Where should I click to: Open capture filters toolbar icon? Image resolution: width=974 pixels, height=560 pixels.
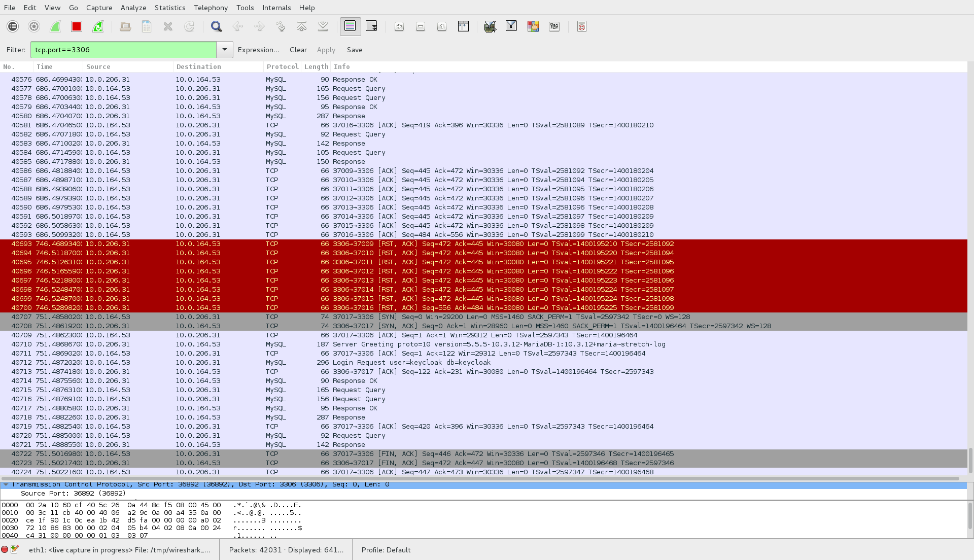(x=490, y=26)
